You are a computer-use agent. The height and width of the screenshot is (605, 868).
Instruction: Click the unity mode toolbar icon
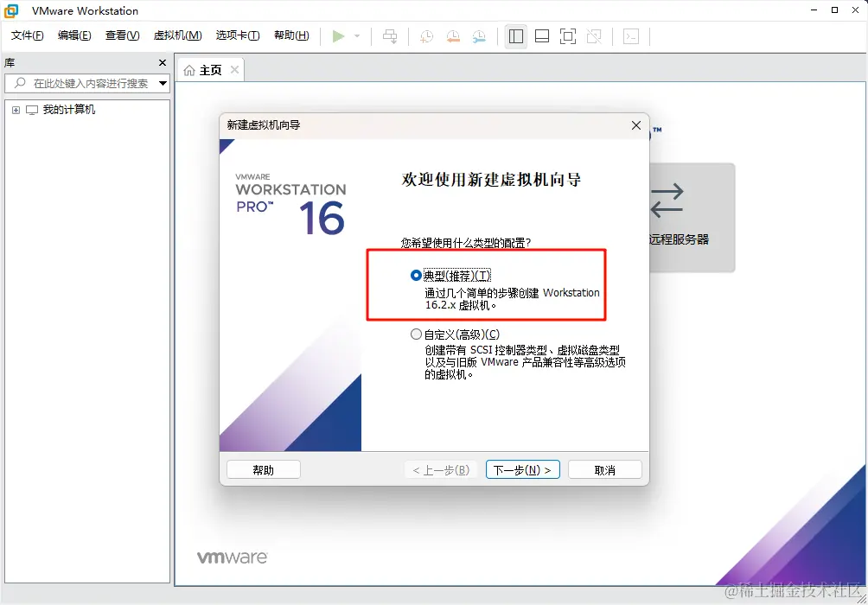[594, 36]
